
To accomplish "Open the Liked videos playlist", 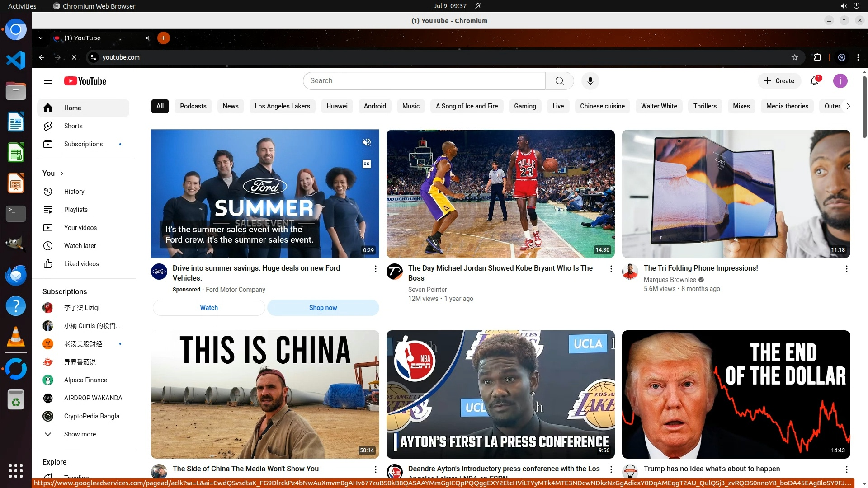I will [81, 264].
